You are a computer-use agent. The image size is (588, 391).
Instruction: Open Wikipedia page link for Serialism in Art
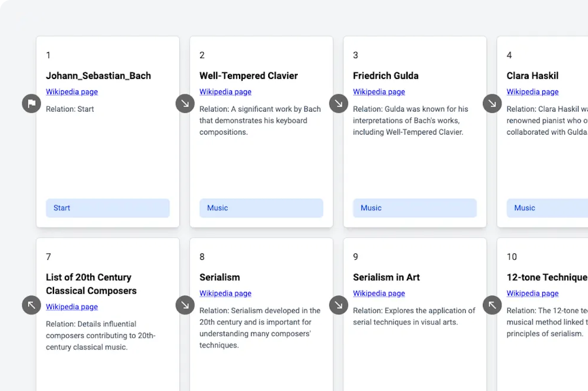pos(379,294)
